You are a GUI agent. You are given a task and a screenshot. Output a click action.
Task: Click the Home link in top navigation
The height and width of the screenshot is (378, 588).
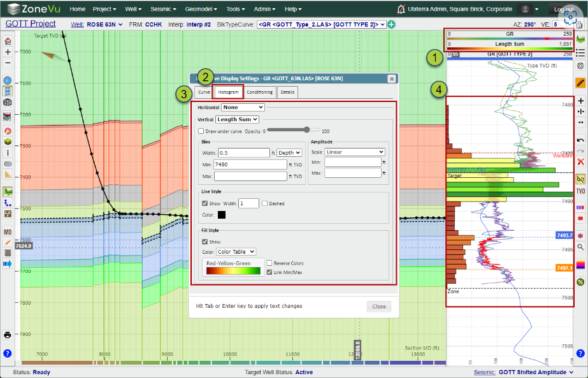[77, 9]
